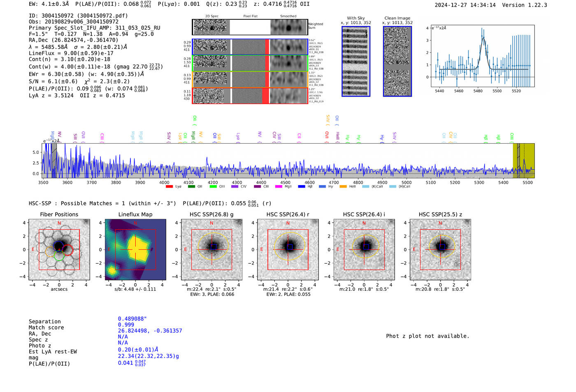Open the Lineflux Map image

coord(135,250)
